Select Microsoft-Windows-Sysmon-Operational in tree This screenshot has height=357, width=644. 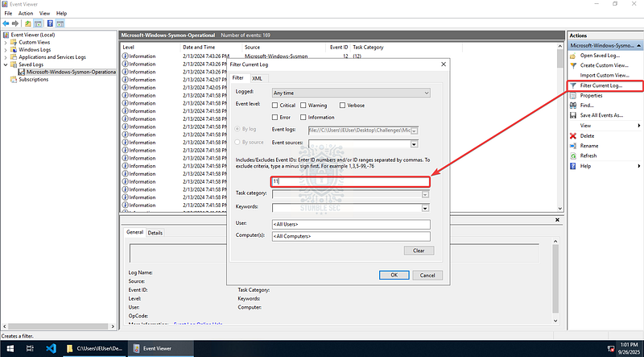[x=71, y=72]
